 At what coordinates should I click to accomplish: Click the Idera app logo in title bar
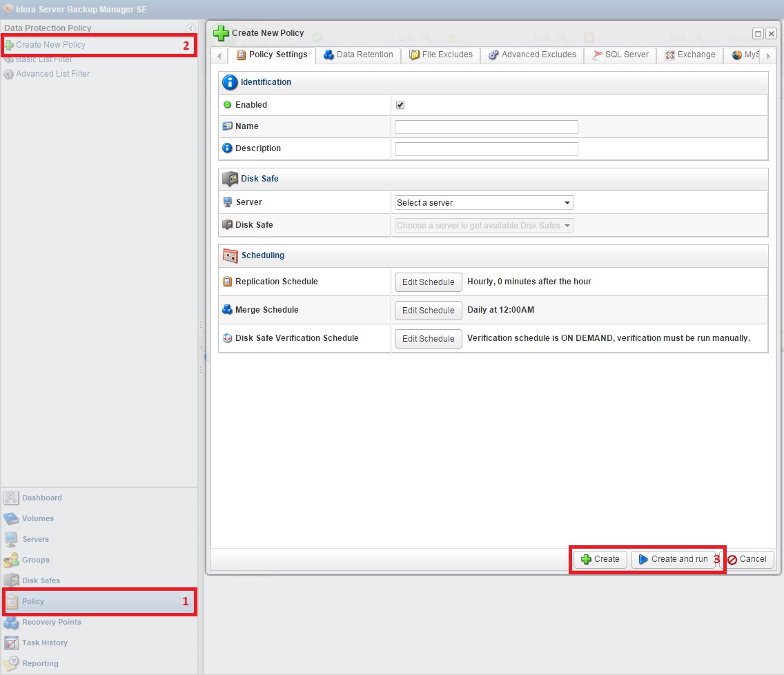point(8,9)
